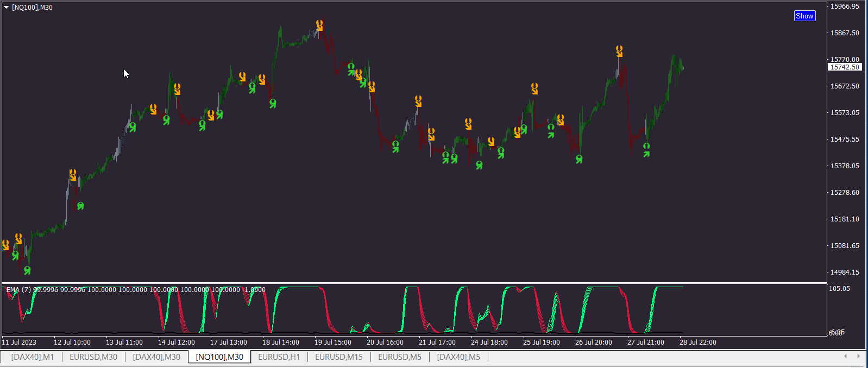Click the 28 Jul 22:00 time axis label
868x368 pixels.
(x=698, y=342)
